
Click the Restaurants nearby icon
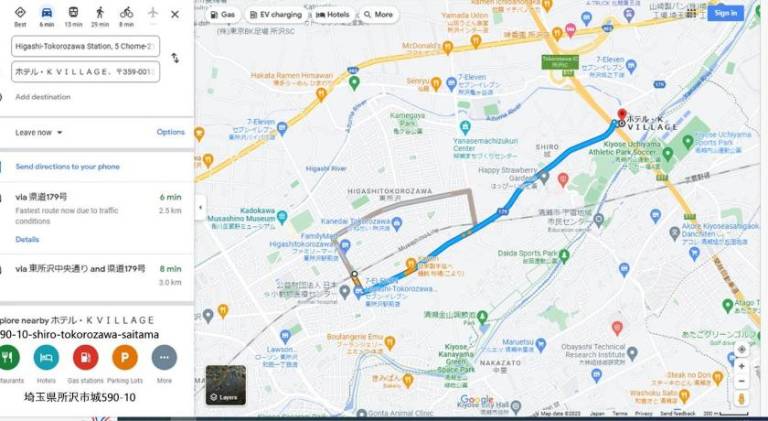pyautogui.click(x=8, y=357)
